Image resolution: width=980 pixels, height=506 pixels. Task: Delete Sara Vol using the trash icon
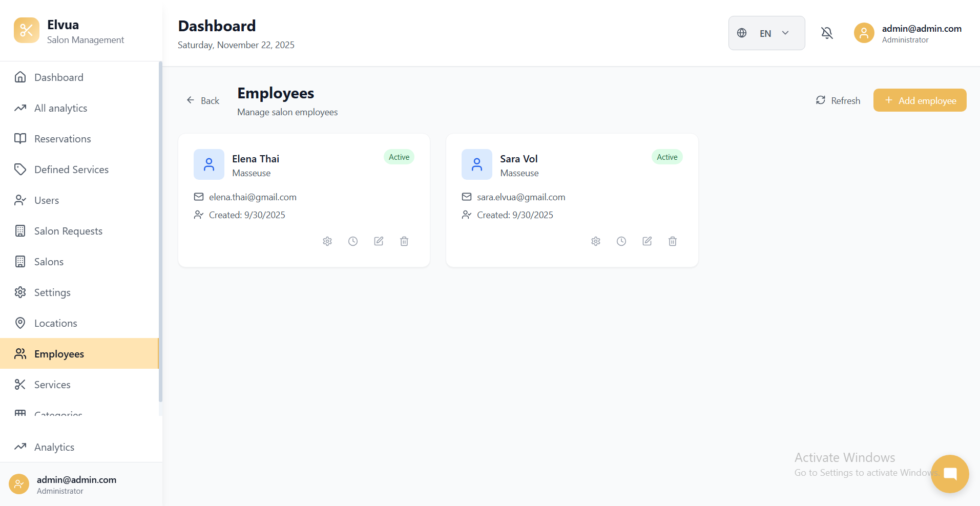coord(672,241)
